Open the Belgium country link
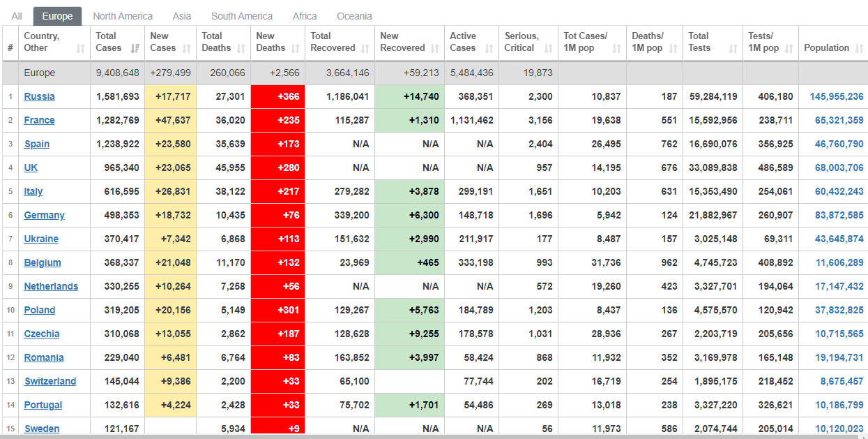 tap(43, 262)
